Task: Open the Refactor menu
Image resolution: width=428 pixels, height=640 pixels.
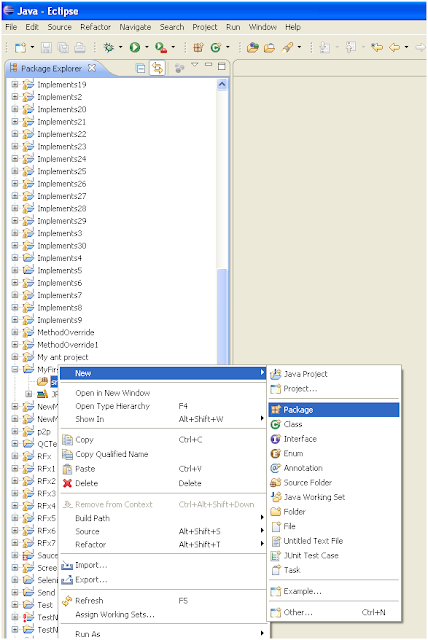Action: tap(95, 27)
